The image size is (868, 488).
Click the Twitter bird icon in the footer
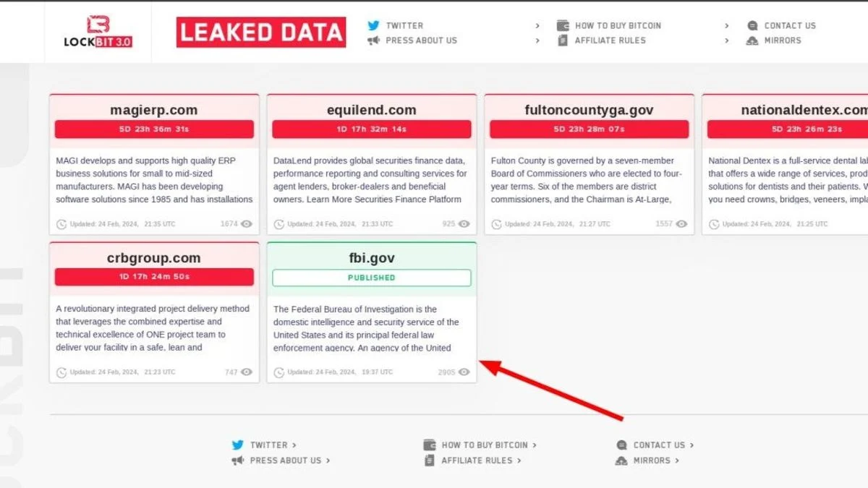pyautogui.click(x=237, y=444)
